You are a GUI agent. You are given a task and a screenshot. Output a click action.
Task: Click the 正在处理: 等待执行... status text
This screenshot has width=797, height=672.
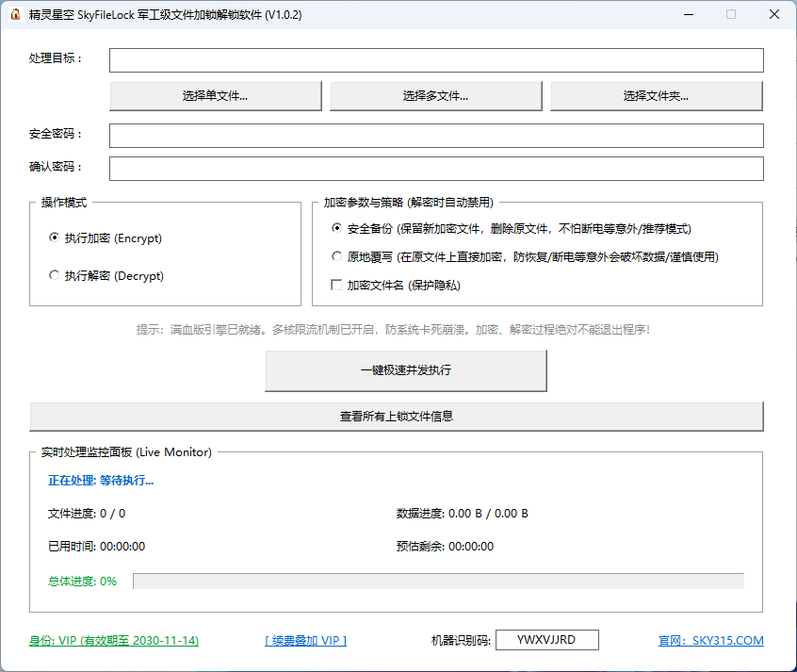101,481
